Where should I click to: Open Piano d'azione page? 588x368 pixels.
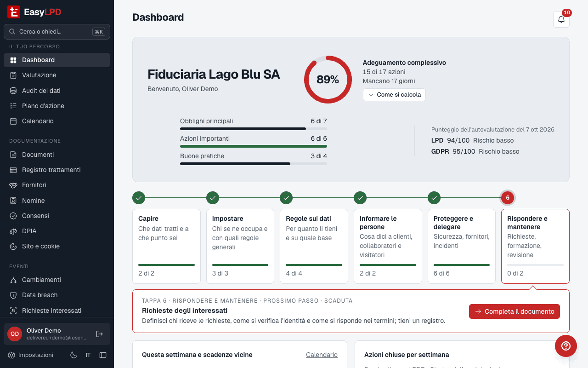click(x=57, y=106)
